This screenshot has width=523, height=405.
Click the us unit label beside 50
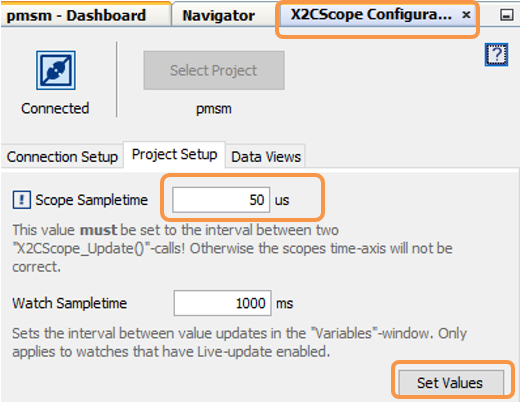tap(282, 200)
